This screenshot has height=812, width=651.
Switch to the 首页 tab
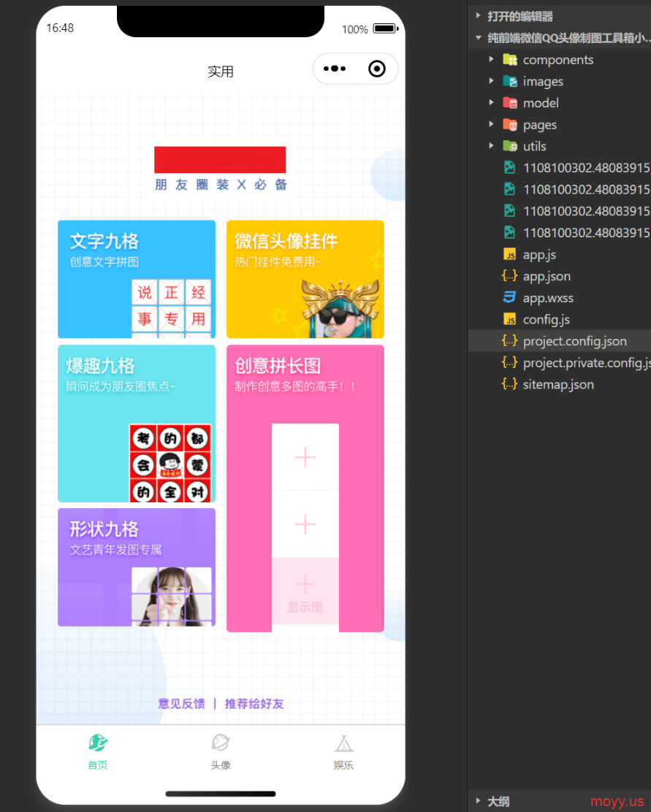(97, 752)
